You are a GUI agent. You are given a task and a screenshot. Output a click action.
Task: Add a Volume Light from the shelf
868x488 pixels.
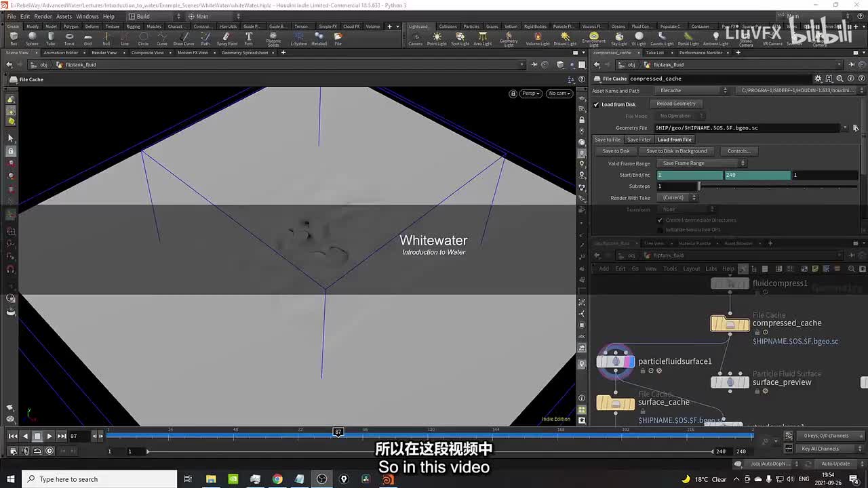click(538, 39)
